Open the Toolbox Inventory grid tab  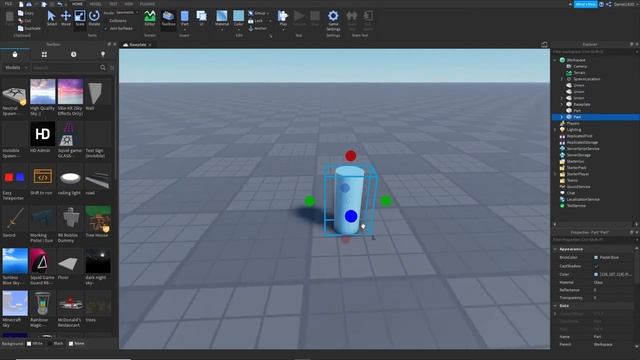pyautogui.click(x=44, y=54)
